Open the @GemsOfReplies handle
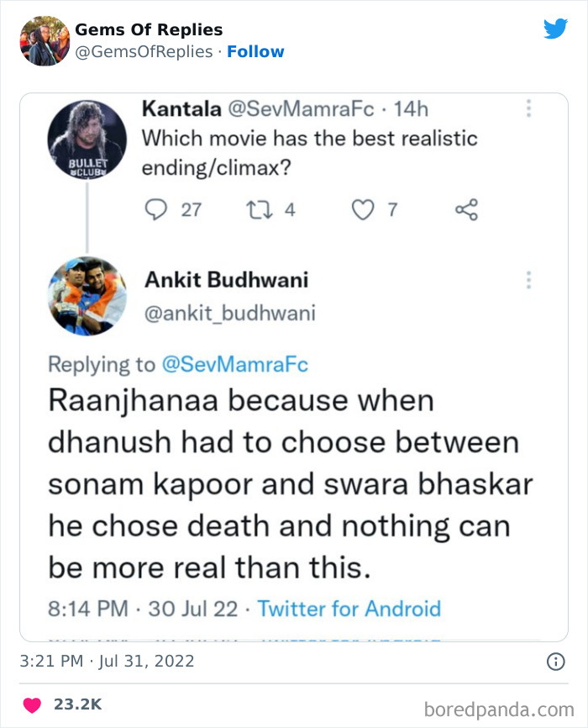The image size is (588, 728). point(144,51)
